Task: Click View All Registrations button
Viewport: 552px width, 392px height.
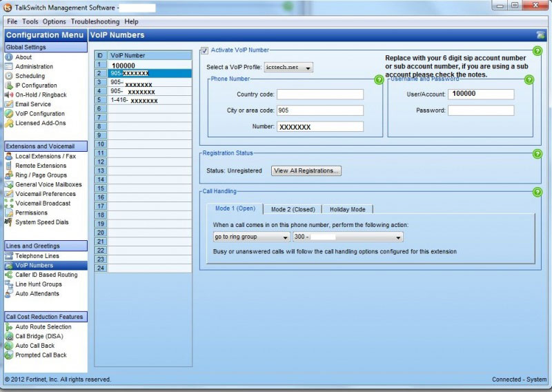Action: (306, 170)
